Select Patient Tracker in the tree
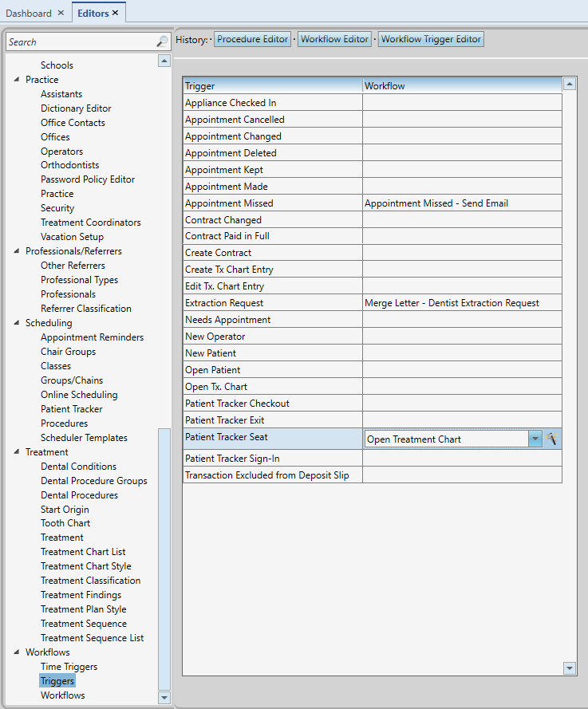Image resolution: width=588 pixels, height=709 pixels. click(72, 409)
